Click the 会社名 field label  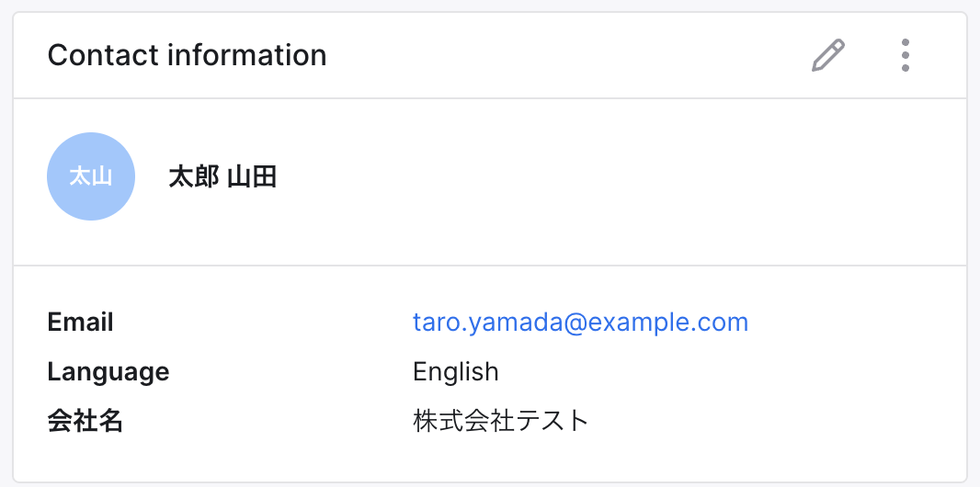[85, 422]
